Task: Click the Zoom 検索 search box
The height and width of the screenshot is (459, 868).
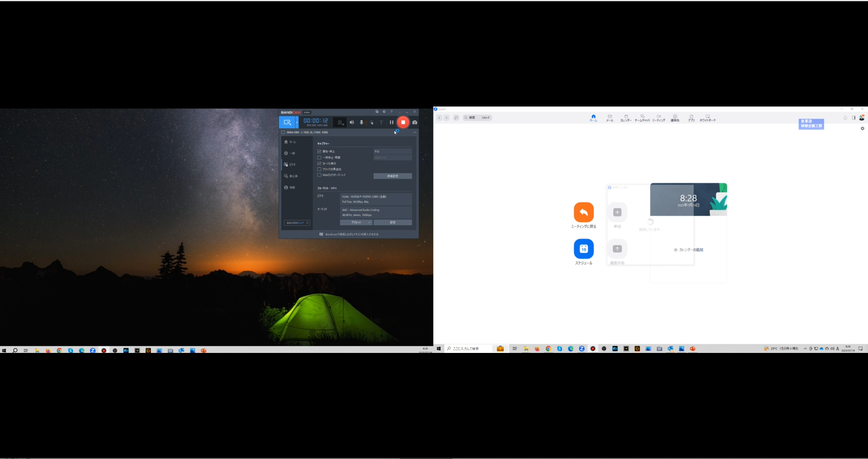Action: pos(477,117)
